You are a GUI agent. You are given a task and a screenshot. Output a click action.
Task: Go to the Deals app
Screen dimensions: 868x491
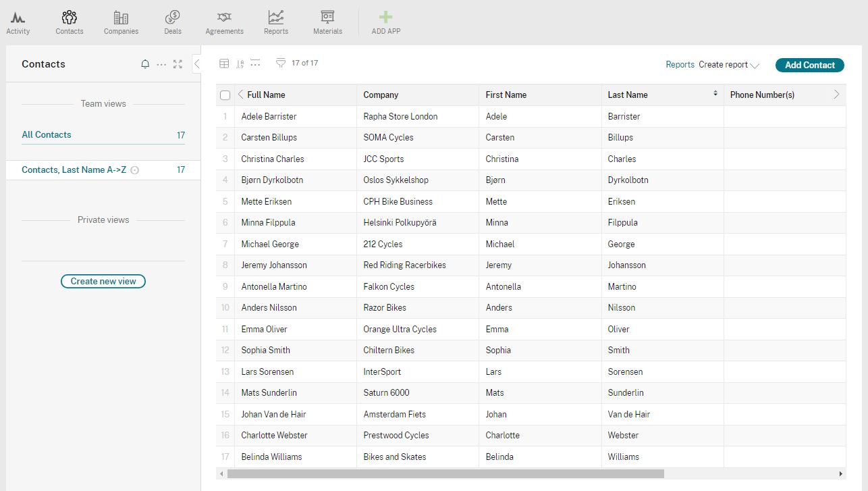click(x=173, y=22)
